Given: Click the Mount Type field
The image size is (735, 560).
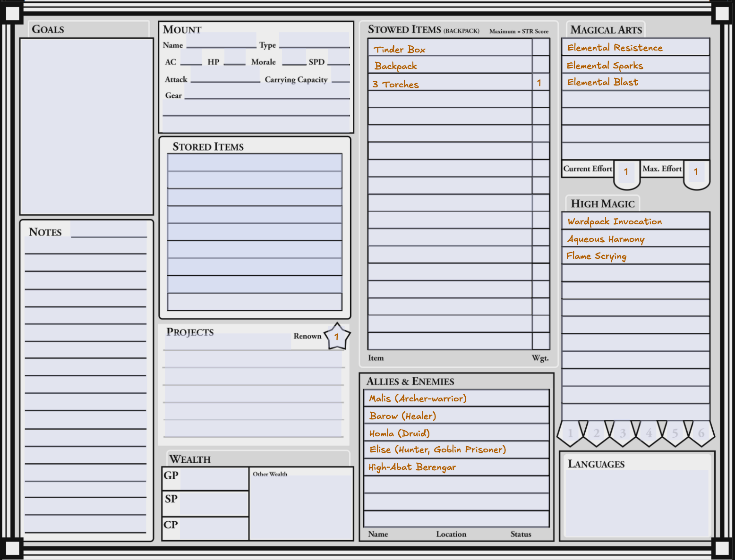Looking at the screenshot, I should click(314, 41).
